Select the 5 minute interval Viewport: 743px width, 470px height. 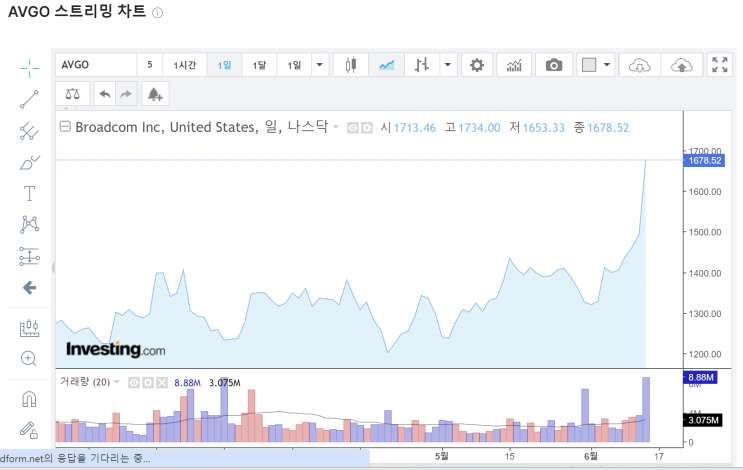click(x=150, y=65)
